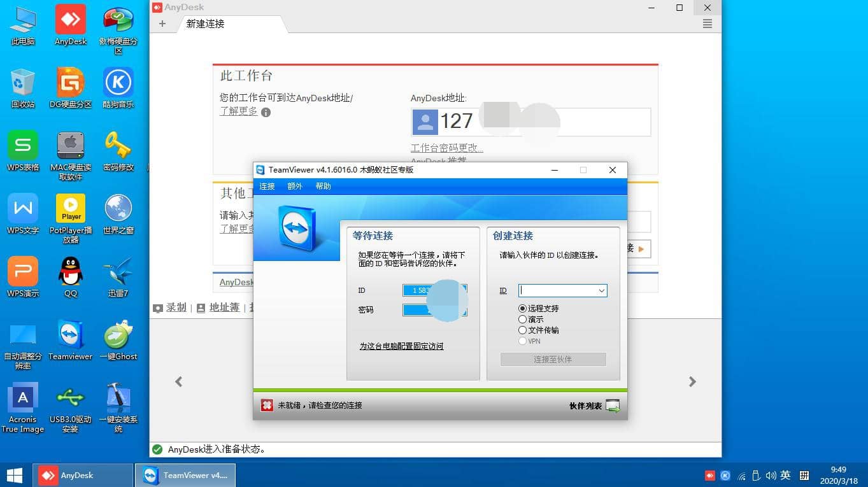Open the AnyDesk hamburger menu
This screenshot has height=487, width=868.
pos(707,23)
